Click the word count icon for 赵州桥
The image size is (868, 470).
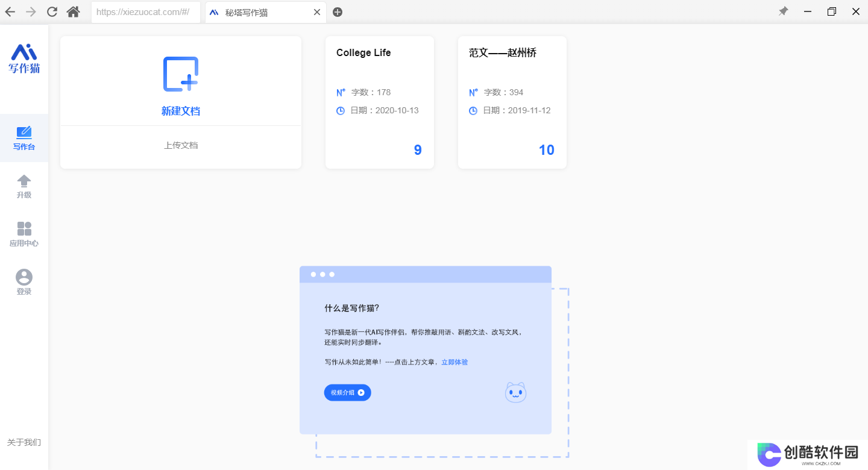473,92
